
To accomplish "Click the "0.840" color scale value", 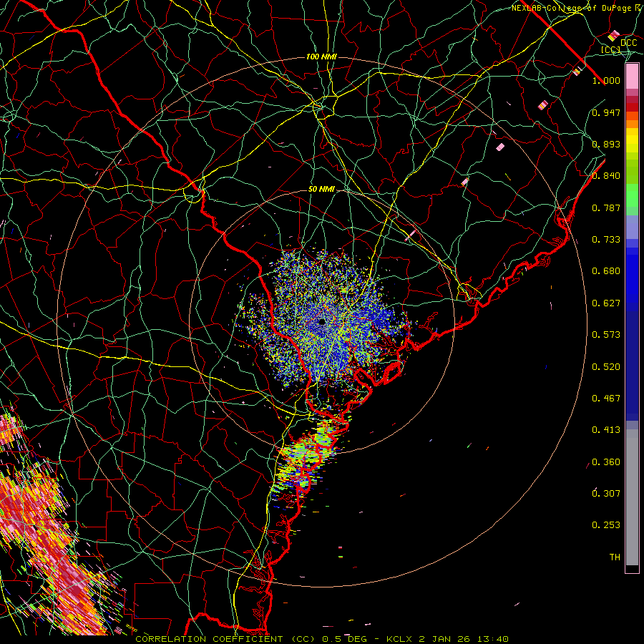I will [606, 176].
